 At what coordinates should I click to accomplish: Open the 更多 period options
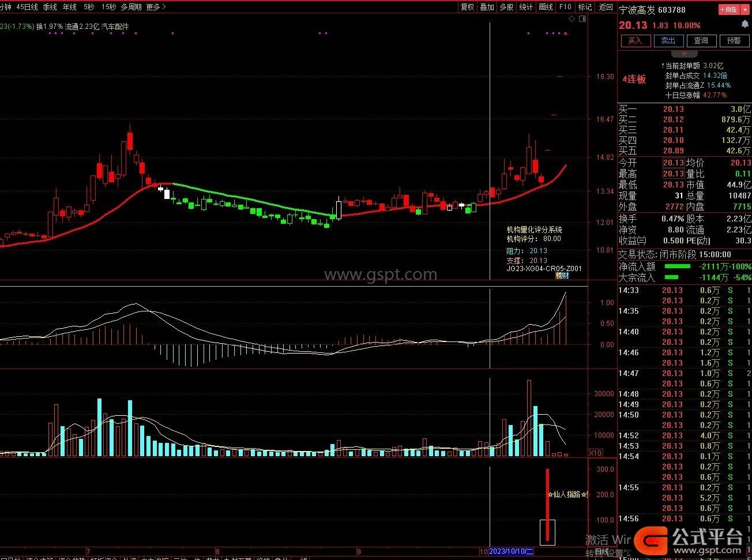coord(156,7)
